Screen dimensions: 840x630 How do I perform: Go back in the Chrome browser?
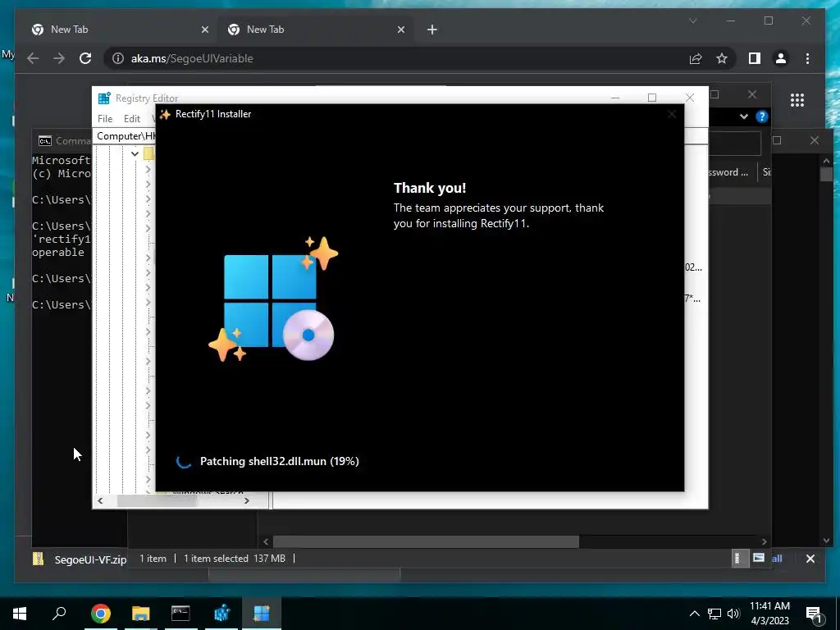coord(33,58)
